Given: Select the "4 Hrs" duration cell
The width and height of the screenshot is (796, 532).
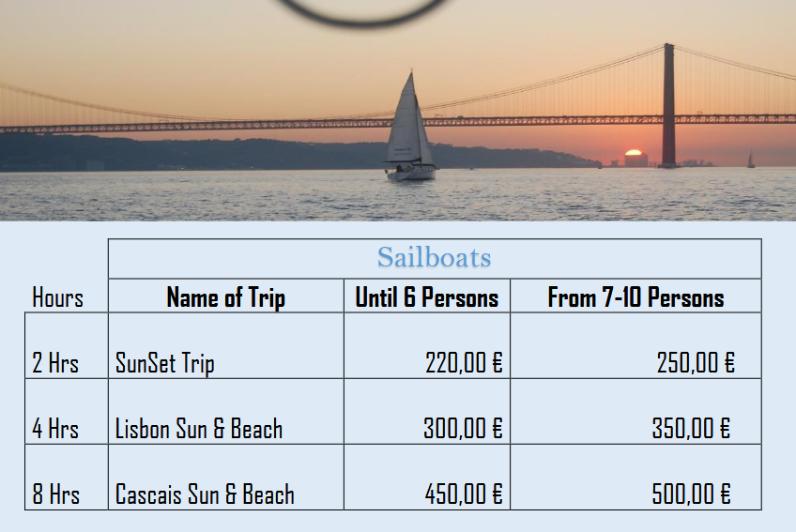Looking at the screenshot, I should tap(55, 429).
